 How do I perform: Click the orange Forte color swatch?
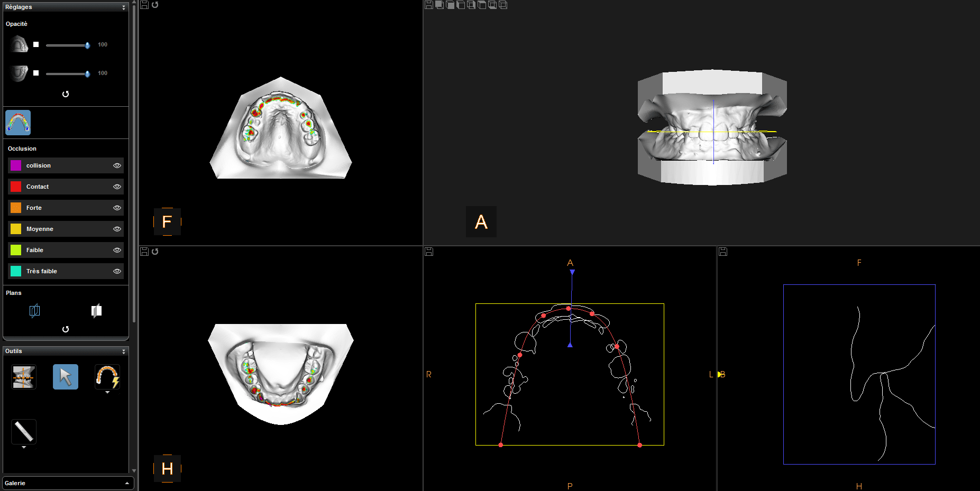[16, 208]
